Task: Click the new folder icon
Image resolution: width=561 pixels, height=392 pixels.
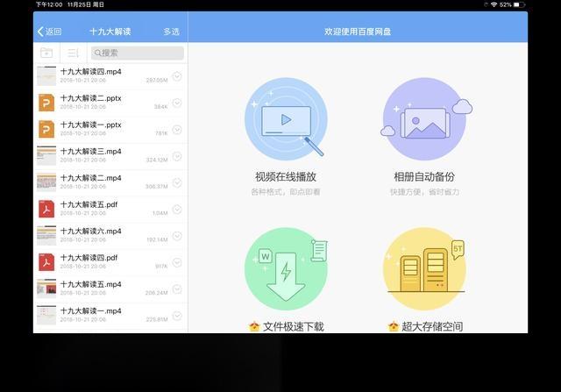Action: pos(46,53)
